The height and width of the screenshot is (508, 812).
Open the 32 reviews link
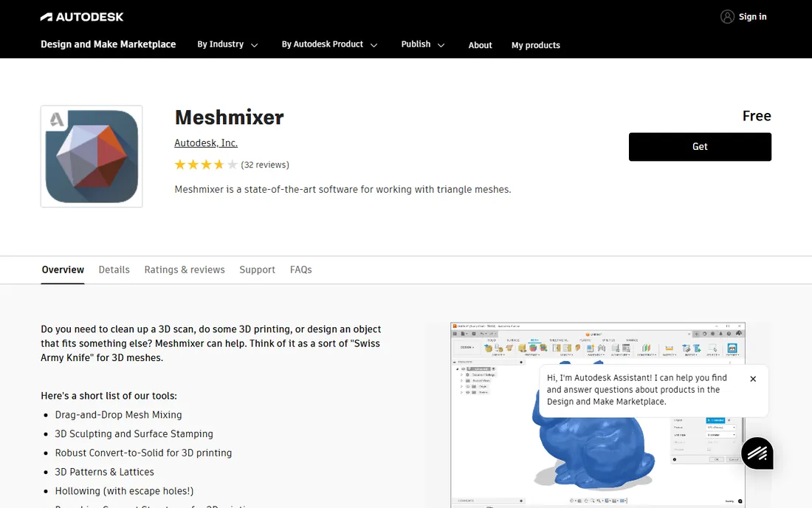coord(265,165)
